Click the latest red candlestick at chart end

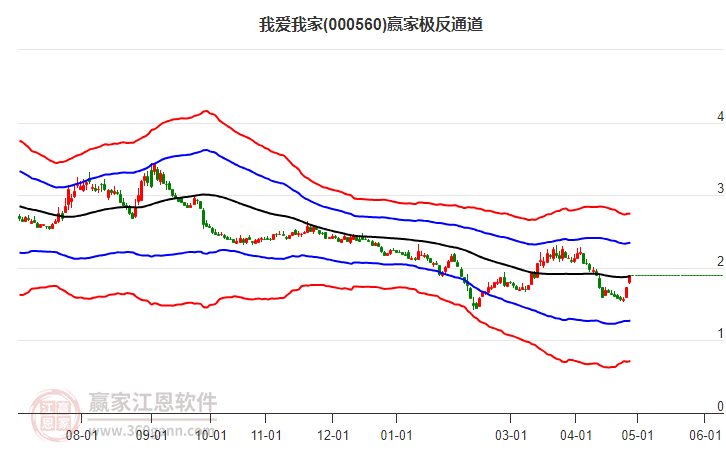coord(630,279)
